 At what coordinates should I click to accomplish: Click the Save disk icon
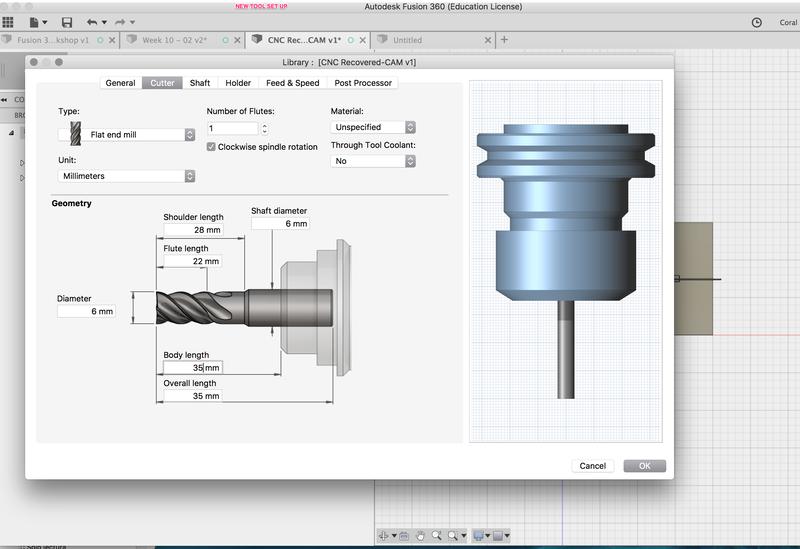coord(67,22)
